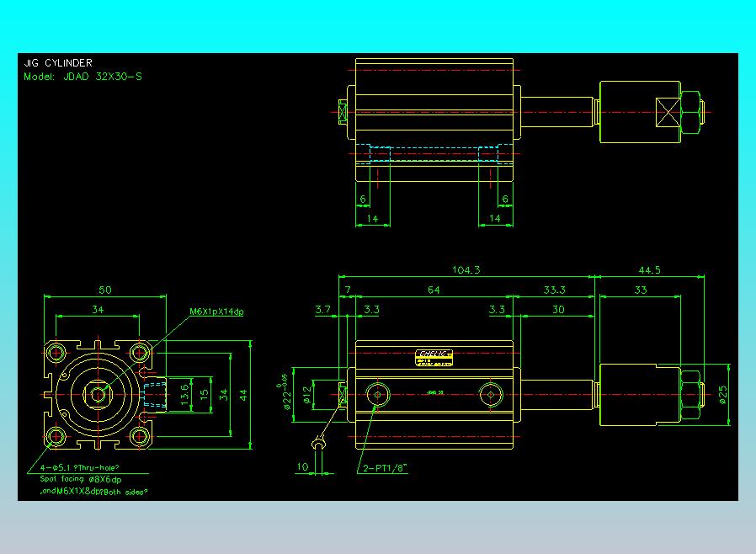Select the ø12 rod diameter dimension

307,394
